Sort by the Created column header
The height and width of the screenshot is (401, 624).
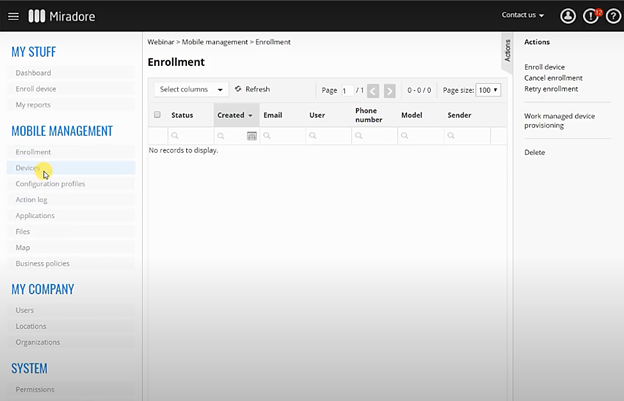231,115
